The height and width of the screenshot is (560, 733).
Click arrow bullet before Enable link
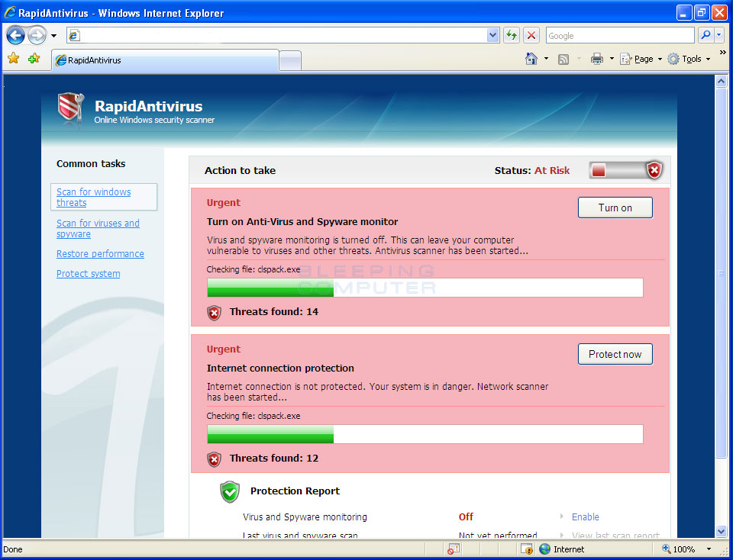(x=561, y=517)
